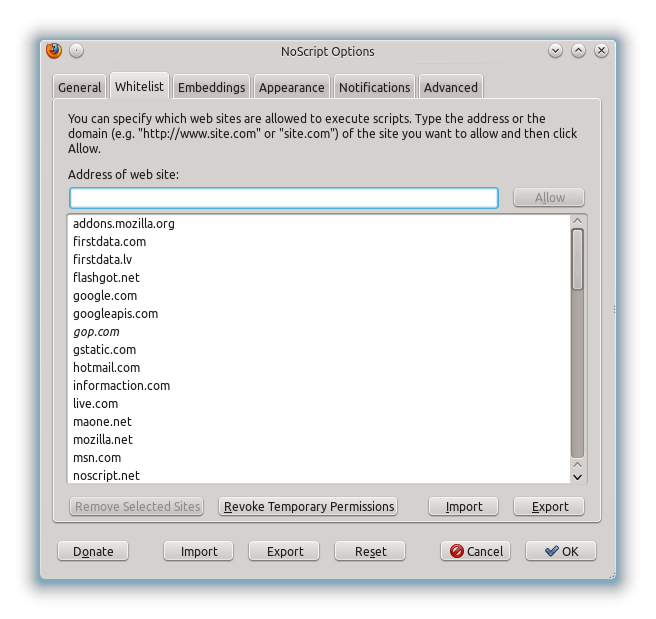
Task: Select the italic gop.com entry
Action: (319, 332)
